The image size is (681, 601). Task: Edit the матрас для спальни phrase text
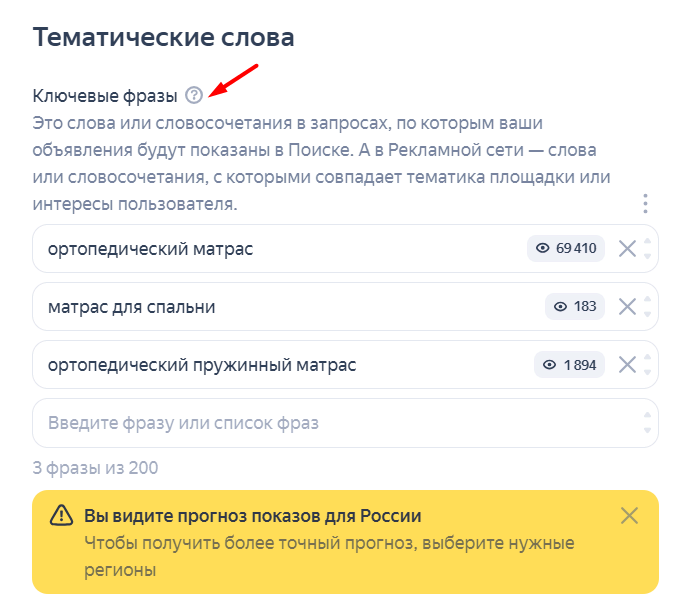pyautogui.click(x=132, y=307)
